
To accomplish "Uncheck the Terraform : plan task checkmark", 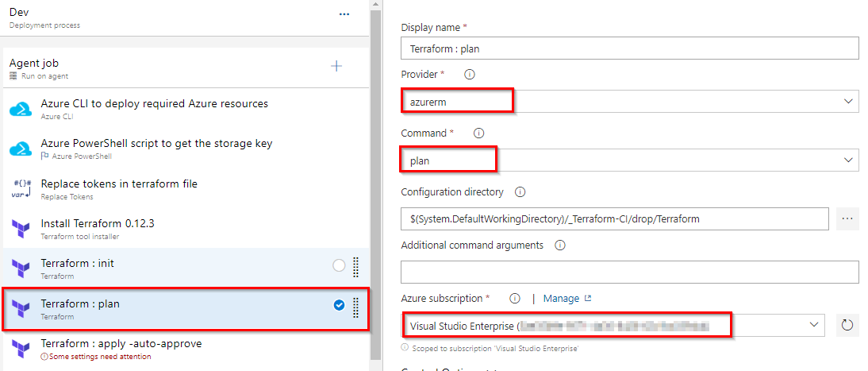I will (340, 305).
